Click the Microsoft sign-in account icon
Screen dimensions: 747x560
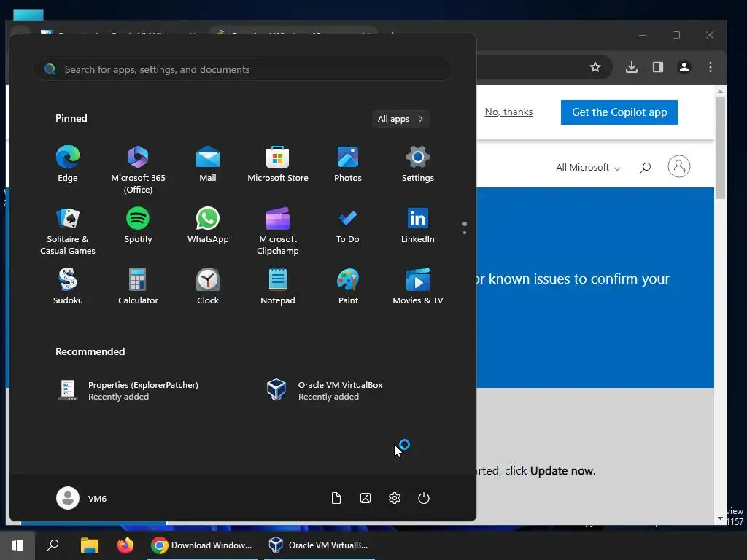(x=679, y=167)
